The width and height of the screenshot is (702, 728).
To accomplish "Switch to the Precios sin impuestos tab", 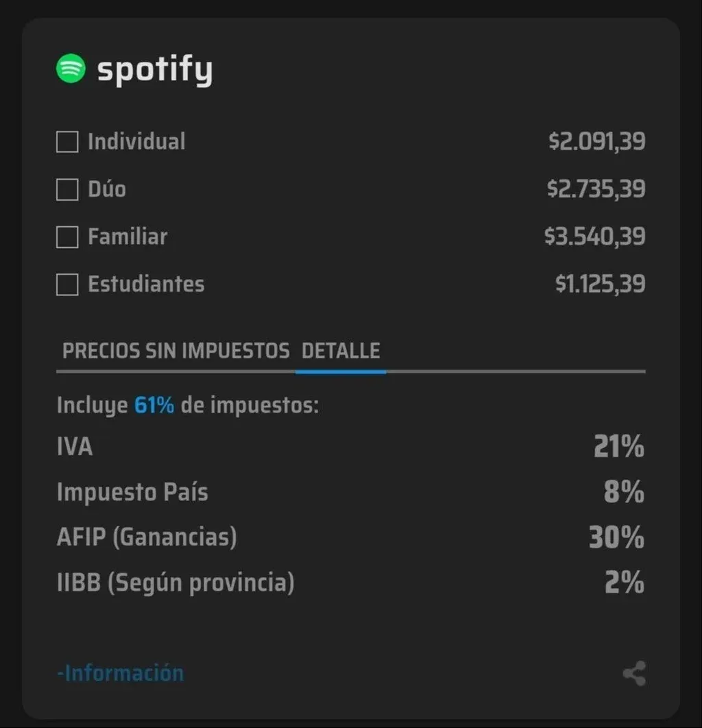I will 175,351.
